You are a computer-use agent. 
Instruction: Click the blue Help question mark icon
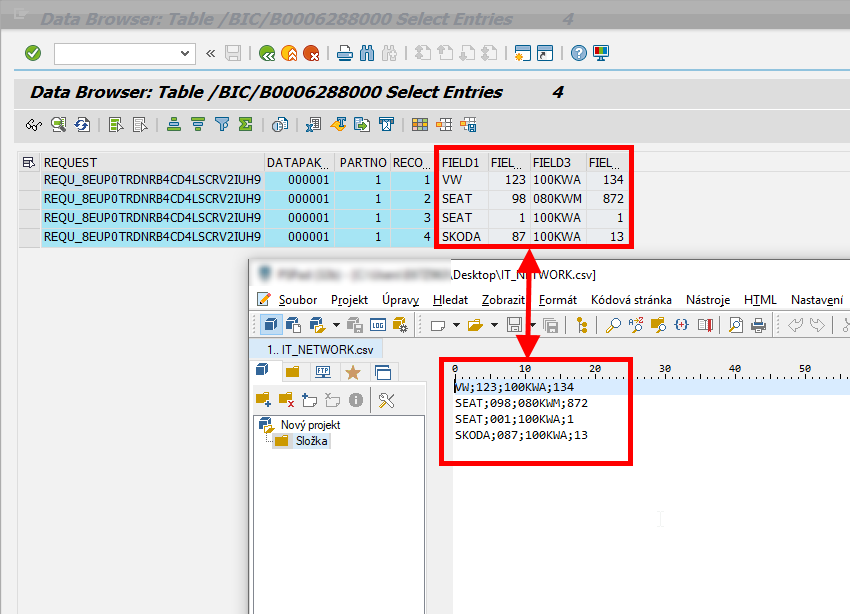point(579,53)
